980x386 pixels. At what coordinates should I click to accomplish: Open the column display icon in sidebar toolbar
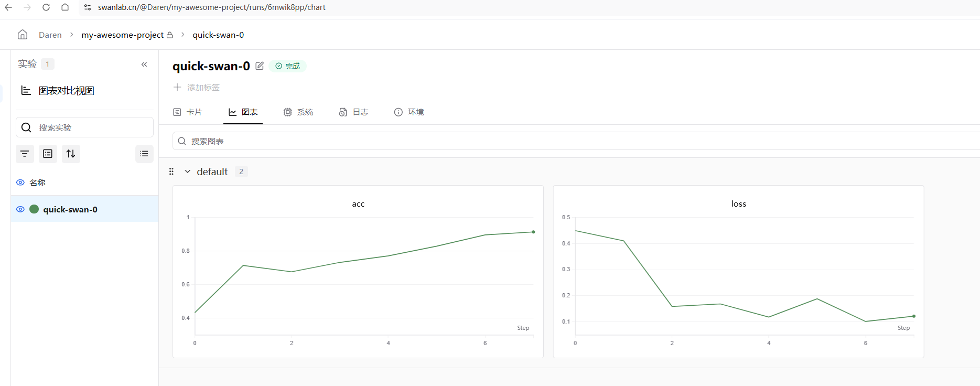click(48, 154)
